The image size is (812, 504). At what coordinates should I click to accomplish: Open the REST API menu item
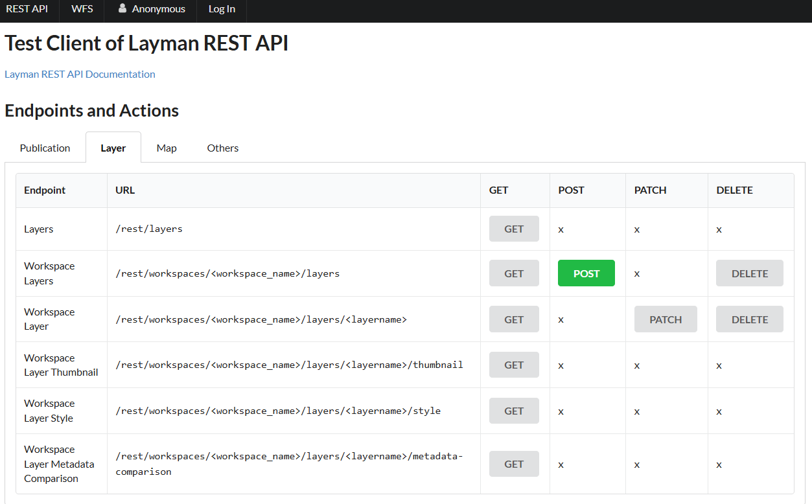(x=29, y=8)
